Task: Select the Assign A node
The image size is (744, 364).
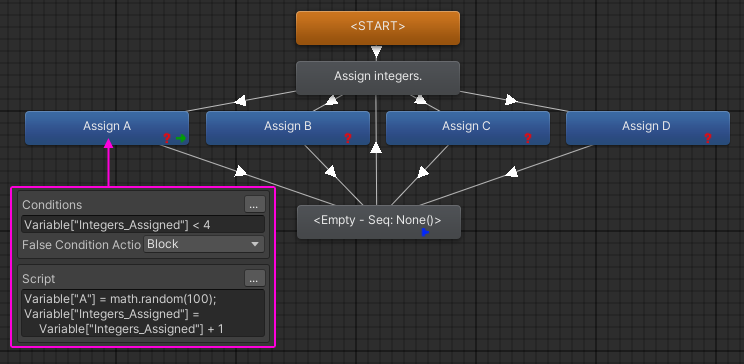Action: coord(107,128)
